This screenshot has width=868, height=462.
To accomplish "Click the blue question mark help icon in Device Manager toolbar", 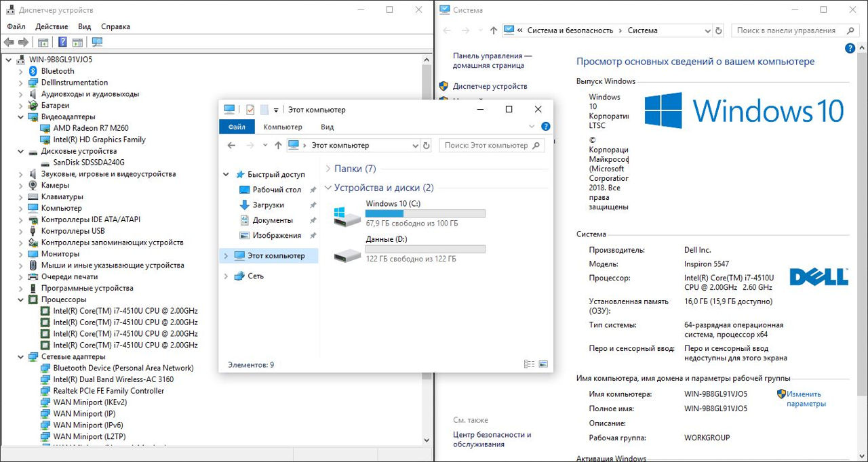I will point(62,42).
